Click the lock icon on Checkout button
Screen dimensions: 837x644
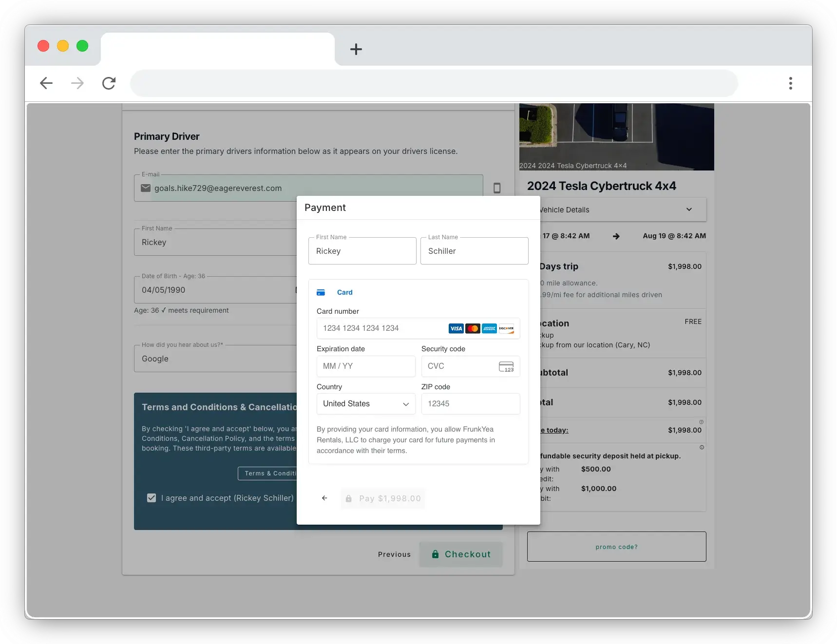[436, 554]
